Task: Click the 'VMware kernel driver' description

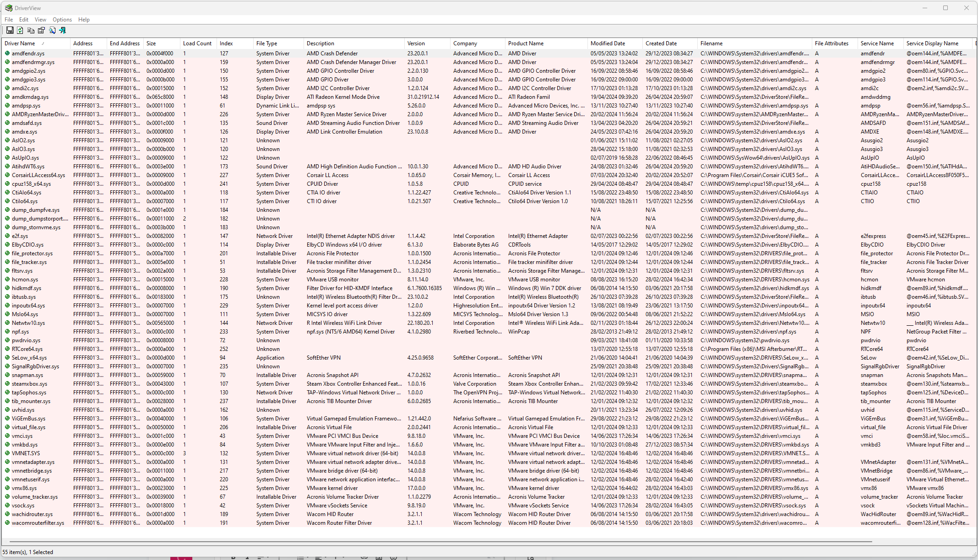Action: 332,488
